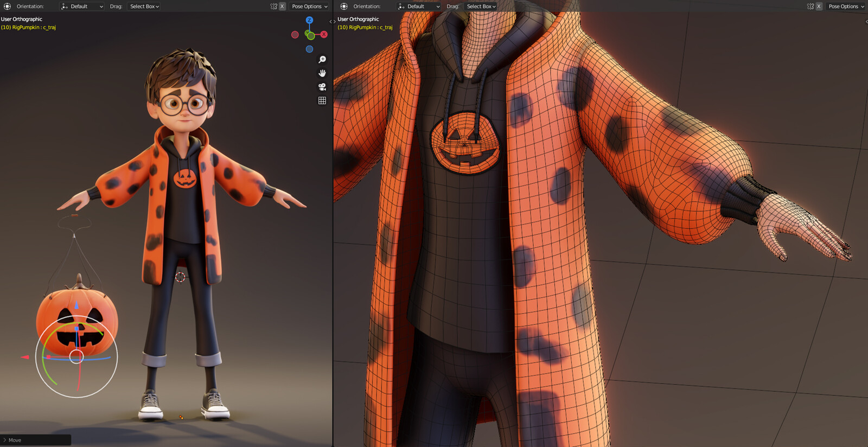
Task: Expand the right viewport sidebar arrow
Action: [866, 22]
